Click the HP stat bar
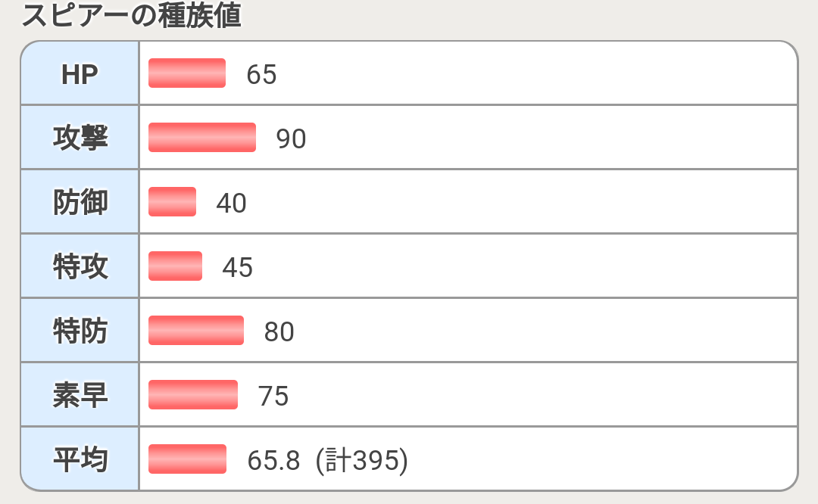The width and height of the screenshot is (818, 504). pyautogui.click(x=187, y=73)
